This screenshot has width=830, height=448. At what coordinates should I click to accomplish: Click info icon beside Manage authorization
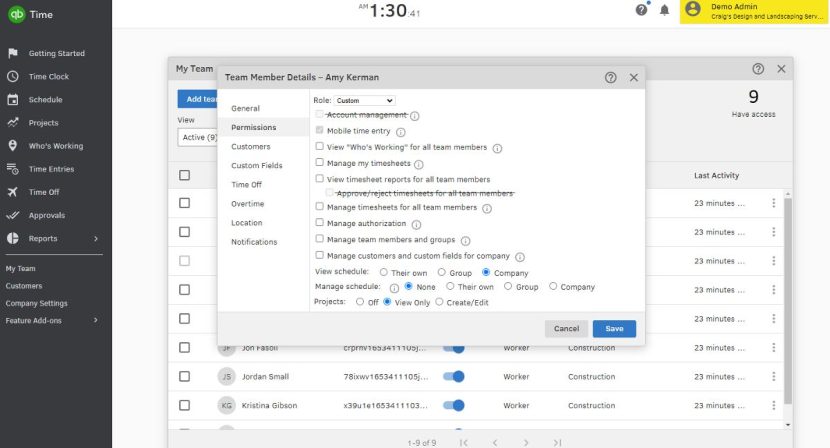coord(416,224)
